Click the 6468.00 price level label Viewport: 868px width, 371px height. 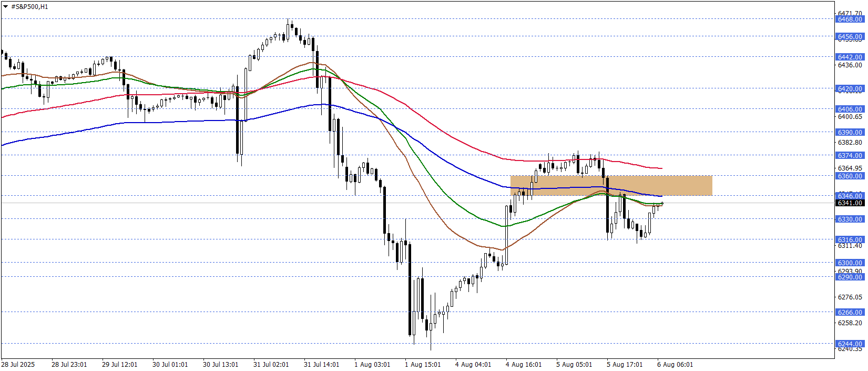(850, 19)
